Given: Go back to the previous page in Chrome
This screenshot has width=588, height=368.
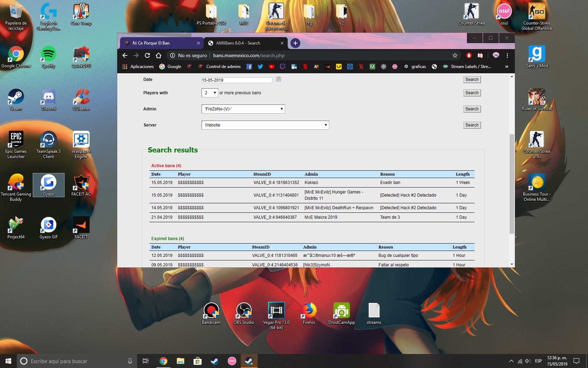Looking at the screenshot, I should (125, 55).
